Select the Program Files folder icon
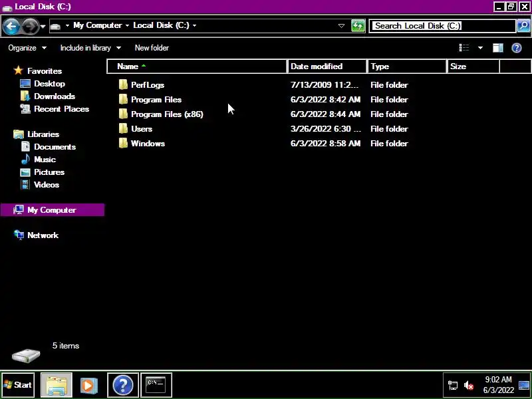The height and width of the screenshot is (399, 532). 123,99
